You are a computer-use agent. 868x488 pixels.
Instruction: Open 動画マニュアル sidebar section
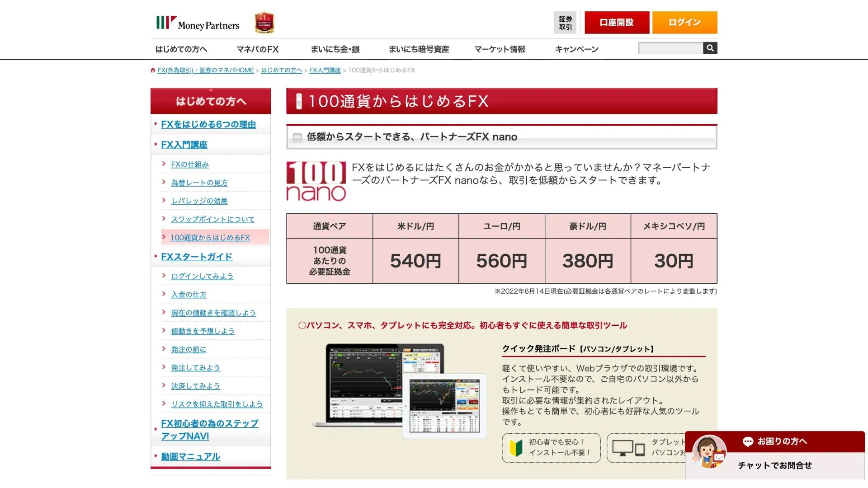click(x=190, y=456)
